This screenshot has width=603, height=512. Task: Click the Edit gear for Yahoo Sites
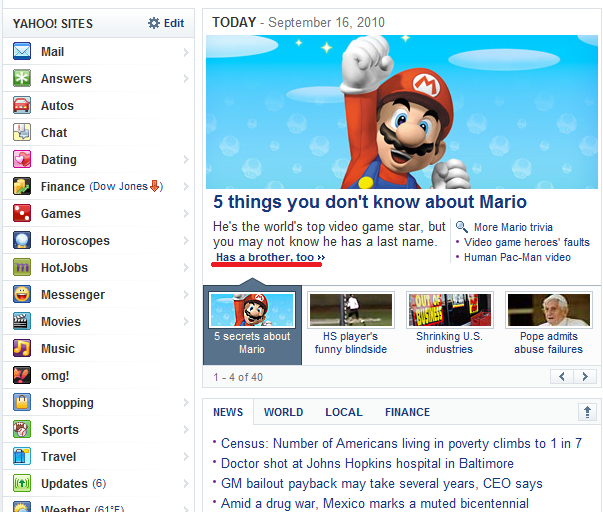[154, 23]
